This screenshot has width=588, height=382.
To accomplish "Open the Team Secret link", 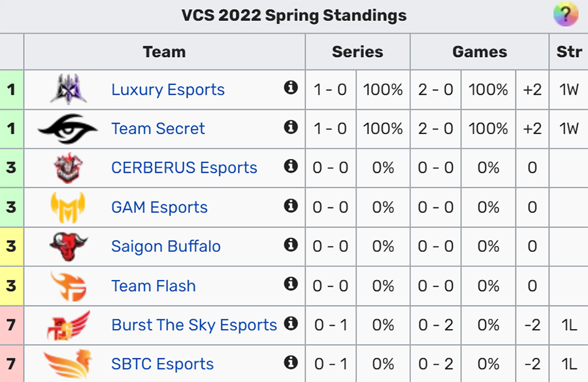I will 158,129.
